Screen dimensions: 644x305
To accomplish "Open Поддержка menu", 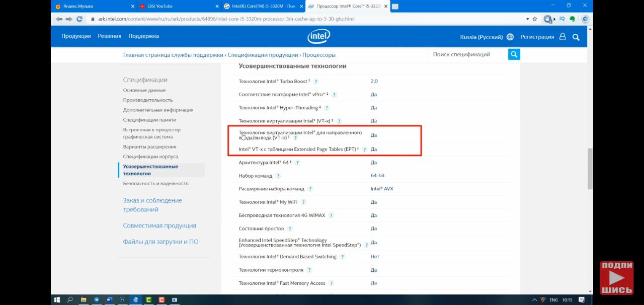I will click(143, 36).
